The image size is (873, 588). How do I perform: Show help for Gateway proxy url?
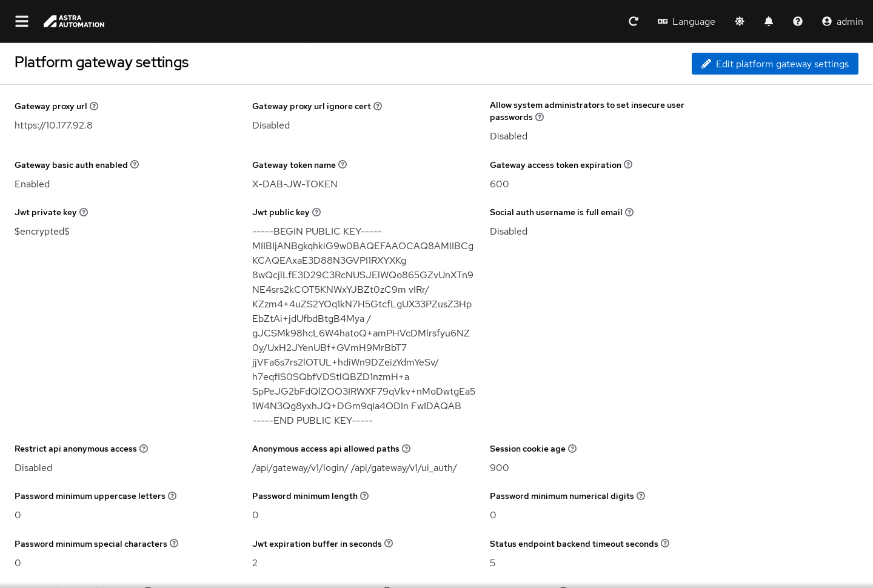(94, 106)
